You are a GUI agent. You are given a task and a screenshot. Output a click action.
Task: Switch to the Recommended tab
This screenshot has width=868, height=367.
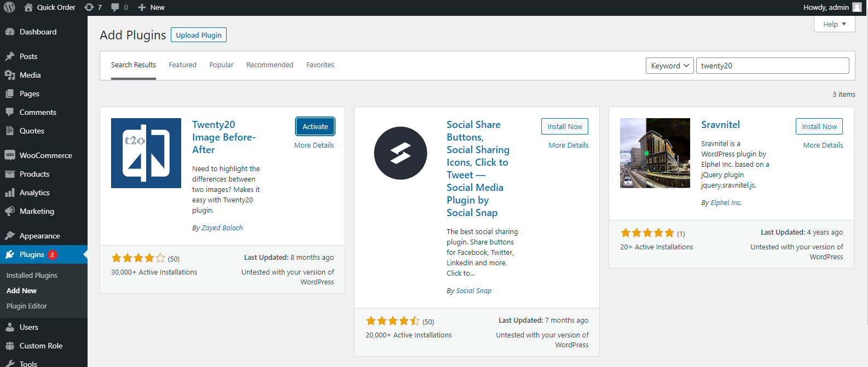(x=270, y=65)
